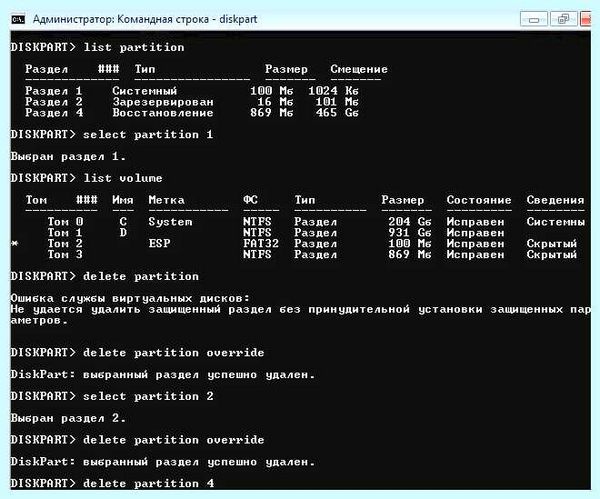Click the 'Метка' column header

pyautogui.click(x=166, y=200)
